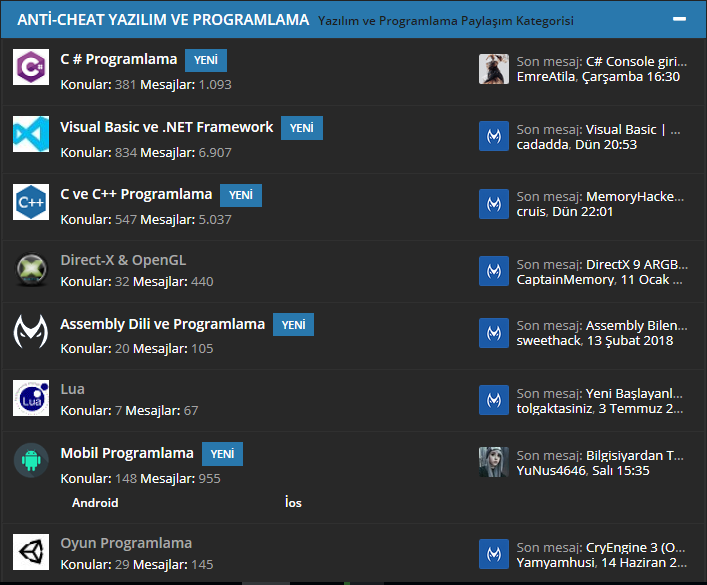The width and height of the screenshot is (707, 585).
Task: Click 'Mesajlar: 5.037' in C++ row
Action: 186,220
